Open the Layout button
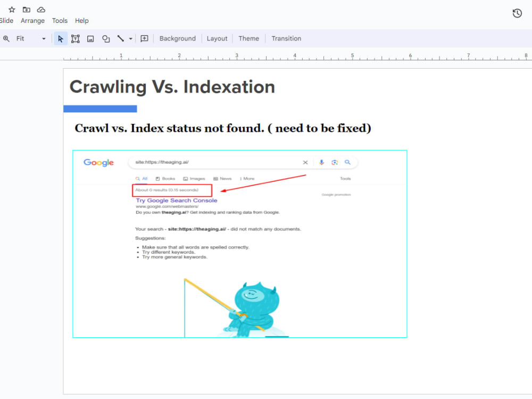Screen dimensions: 532x399 tap(217, 39)
